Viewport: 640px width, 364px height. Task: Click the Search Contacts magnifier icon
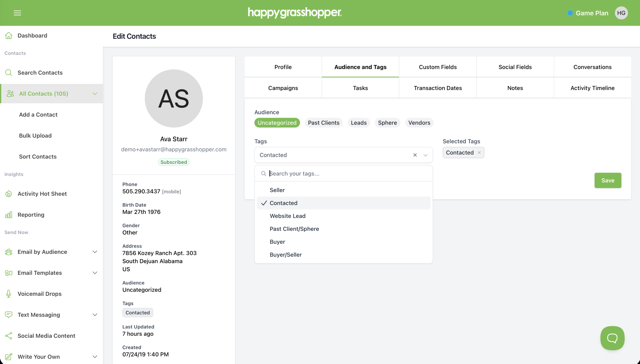click(9, 72)
